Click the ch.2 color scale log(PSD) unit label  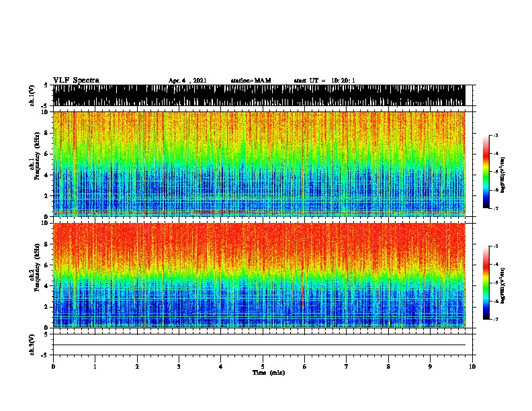503,285
